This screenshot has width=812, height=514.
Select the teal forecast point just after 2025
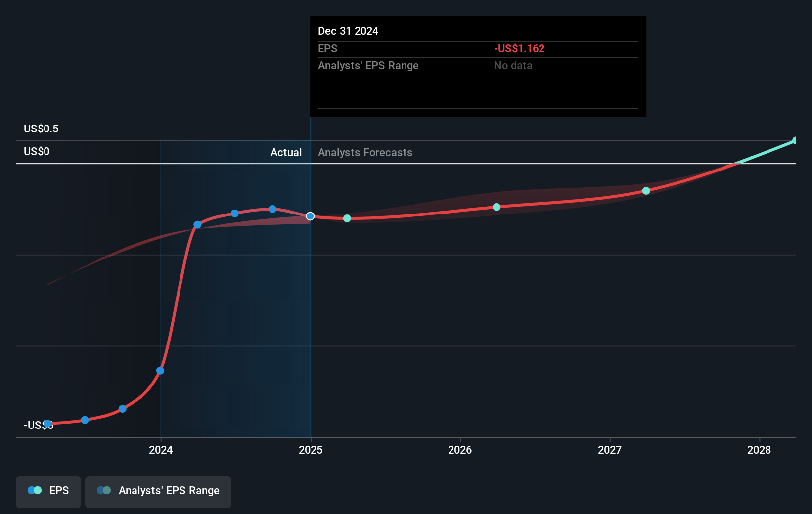(x=347, y=218)
